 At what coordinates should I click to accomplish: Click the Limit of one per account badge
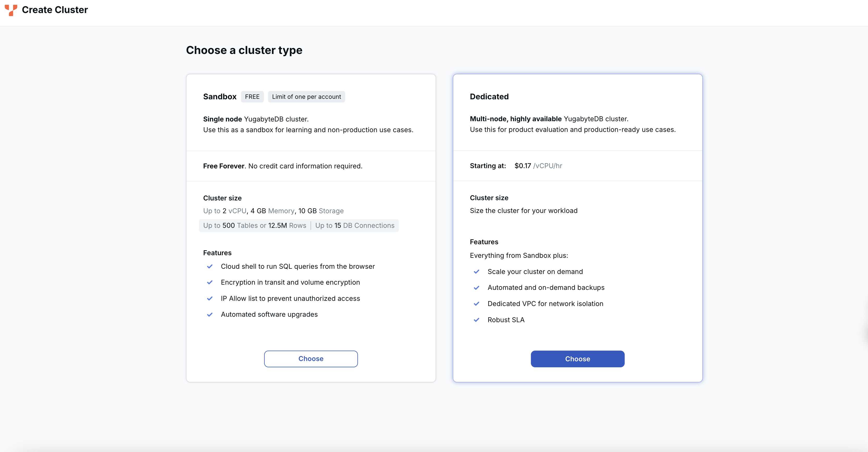(306, 97)
